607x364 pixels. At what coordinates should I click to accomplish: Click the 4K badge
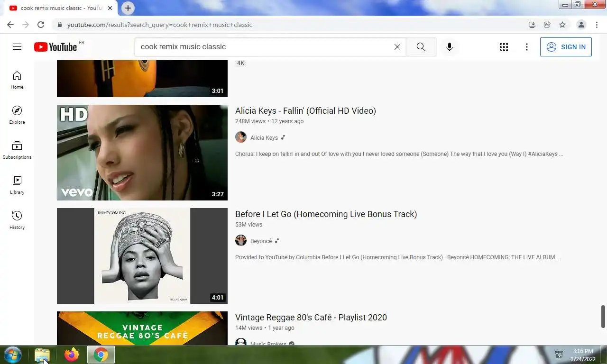[241, 63]
